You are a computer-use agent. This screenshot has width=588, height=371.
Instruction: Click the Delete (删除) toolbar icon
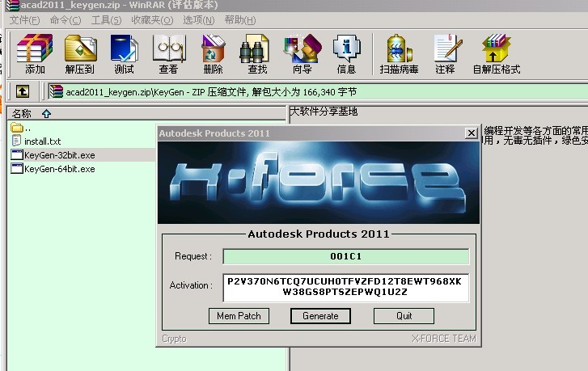(x=213, y=53)
